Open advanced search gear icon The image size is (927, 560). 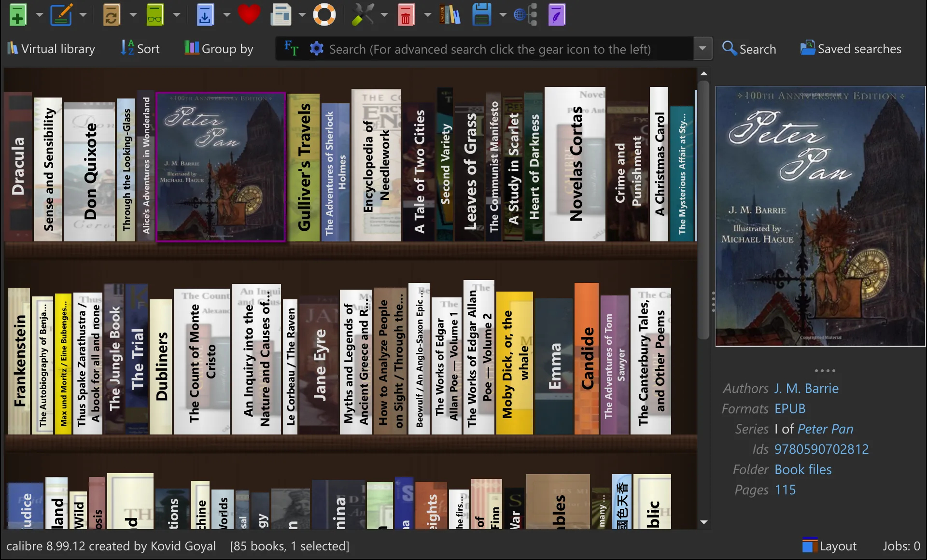[x=316, y=48]
